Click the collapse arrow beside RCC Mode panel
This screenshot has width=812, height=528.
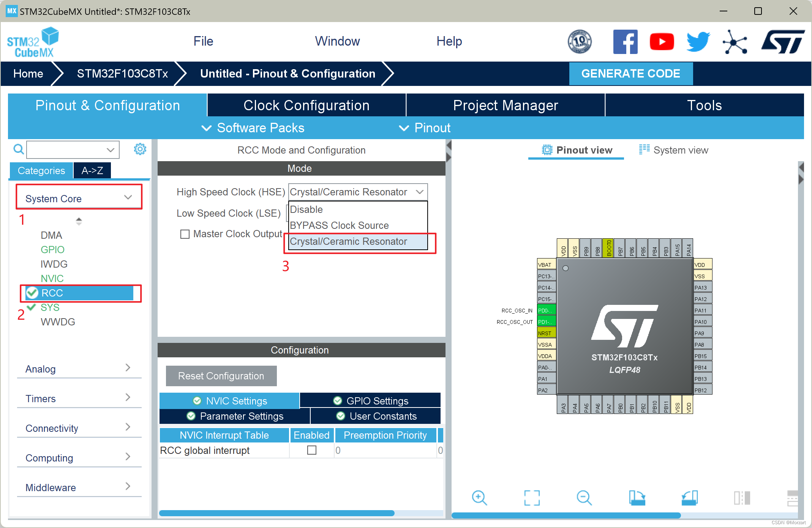pos(449,145)
